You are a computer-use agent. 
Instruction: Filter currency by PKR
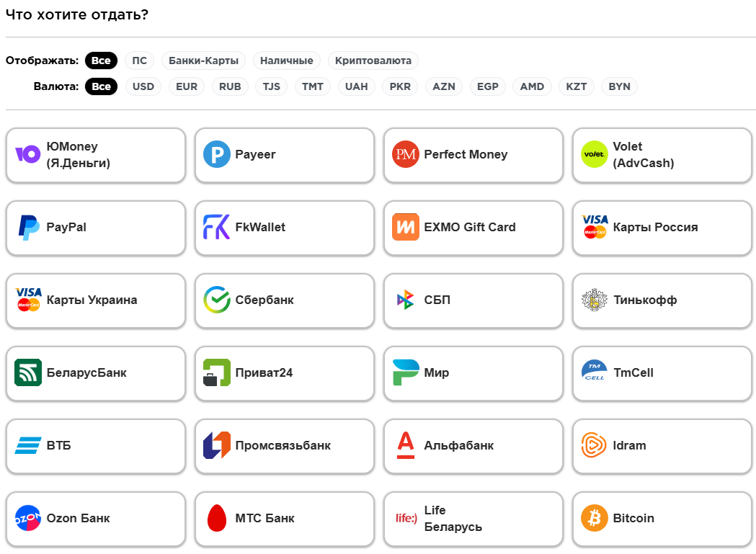coord(400,86)
